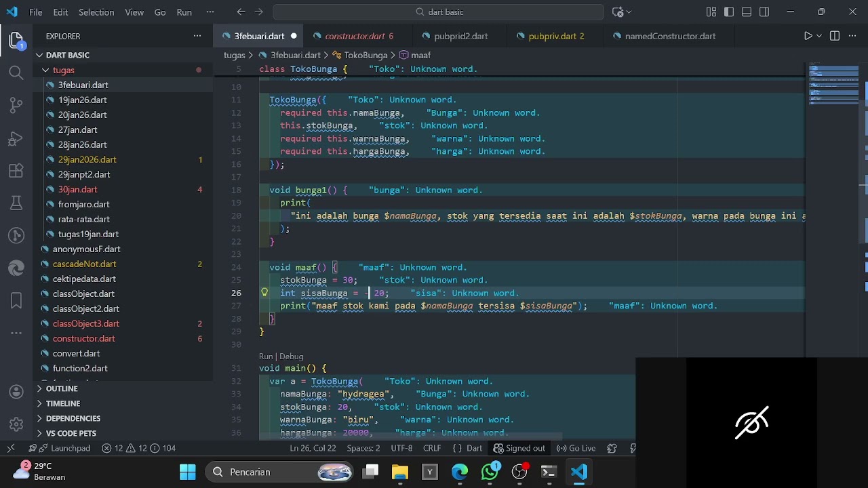
Task: Switch to the pubprid2.dart tab
Action: pyautogui.click(x=460, y=36)
